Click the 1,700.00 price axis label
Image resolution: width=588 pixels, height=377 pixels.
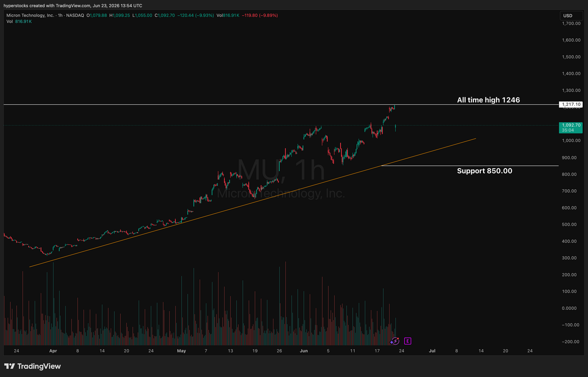pos(572,24)
